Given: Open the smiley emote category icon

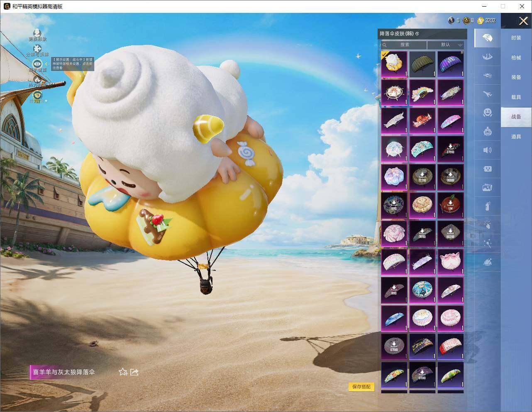Looking at the screenshot, I should point(488,113).
